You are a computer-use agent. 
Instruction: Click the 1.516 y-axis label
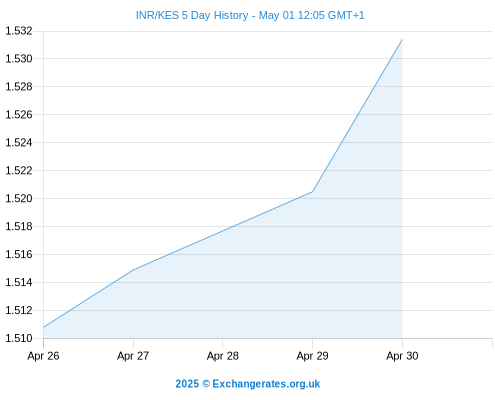point(19,254)
